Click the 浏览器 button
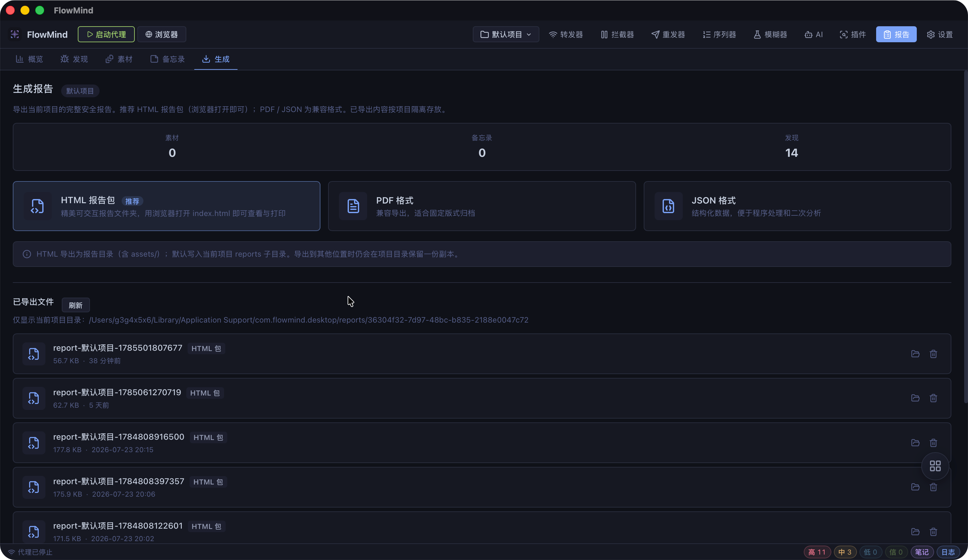 pyautogui.click(x=162, y=35)
